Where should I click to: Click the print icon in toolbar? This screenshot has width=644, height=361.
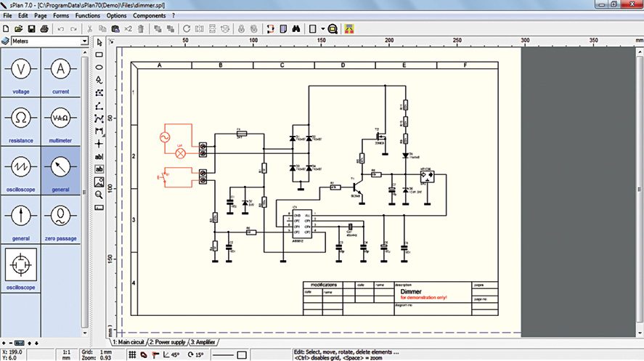pyautogui.click(x=44, y=29)
